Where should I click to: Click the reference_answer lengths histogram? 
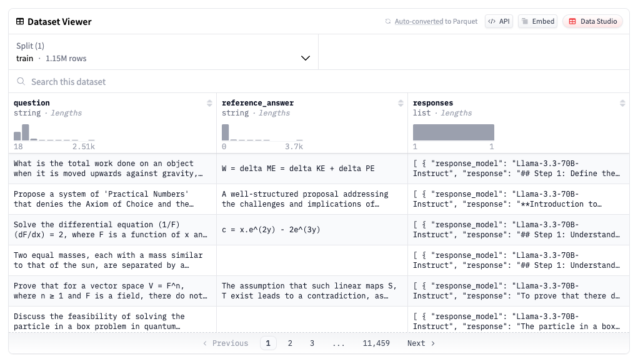click(262, 132)
